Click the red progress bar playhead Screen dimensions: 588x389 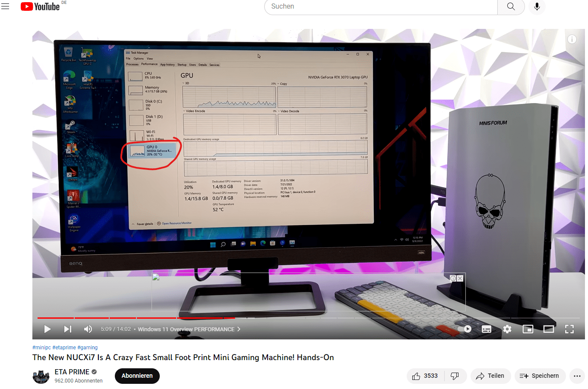235,318
